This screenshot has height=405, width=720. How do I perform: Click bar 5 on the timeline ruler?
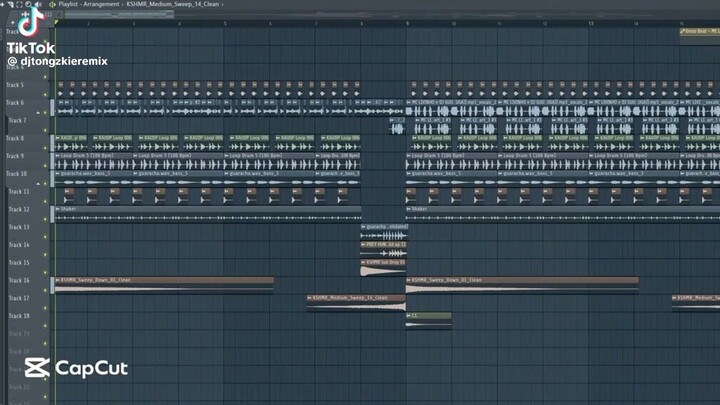(226, 22)
